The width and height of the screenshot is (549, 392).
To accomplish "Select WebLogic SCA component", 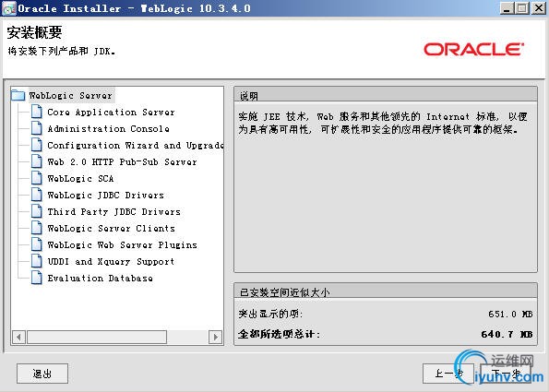I will click(x=80, y=179).
